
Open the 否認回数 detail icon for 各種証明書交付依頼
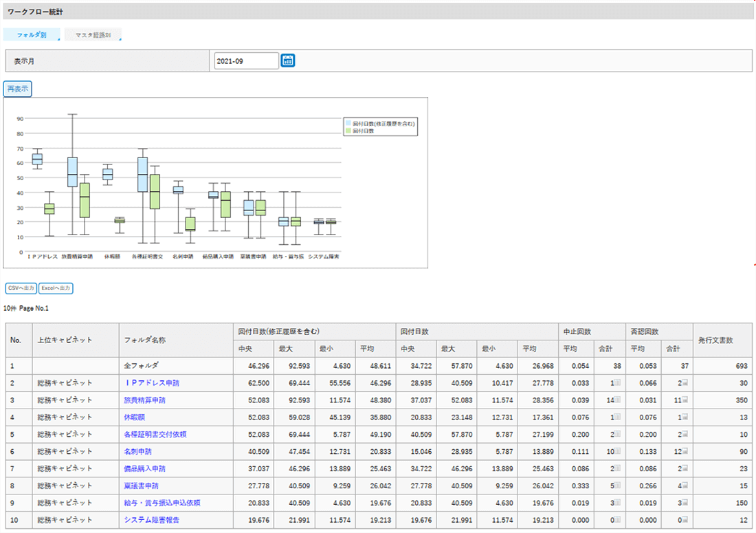pyautogui.click(x=685, y=434)
